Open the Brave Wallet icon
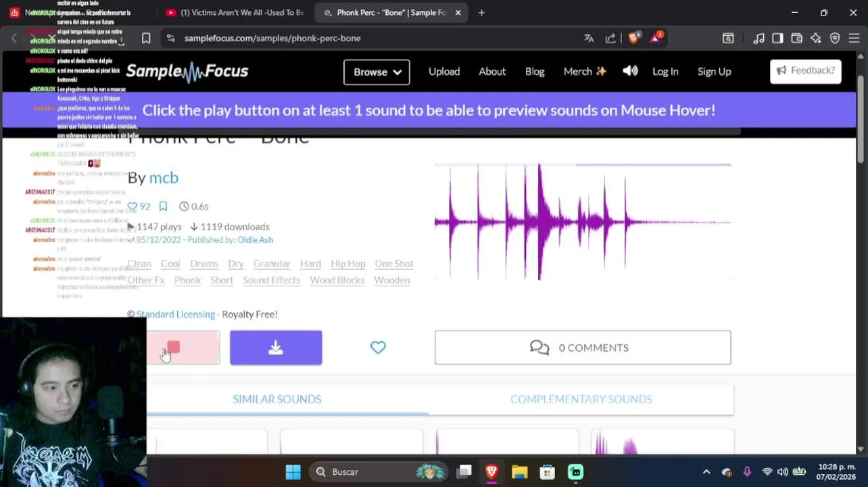 [x=796, y=39]
